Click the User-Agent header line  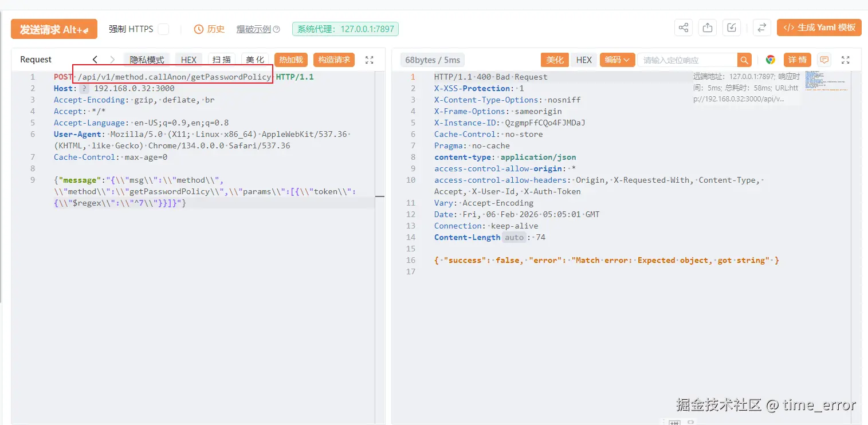202,140
